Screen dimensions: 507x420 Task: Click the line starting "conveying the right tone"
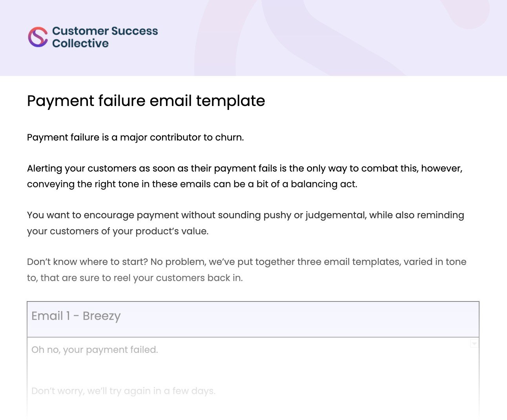pyautogui.click(x=192, y=184)
